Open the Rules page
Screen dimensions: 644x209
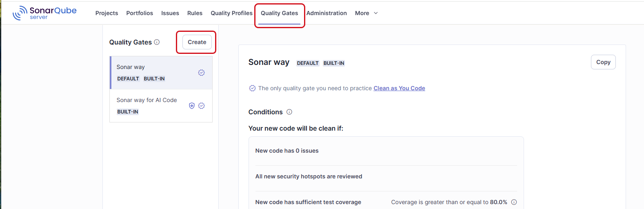(195, 13)
